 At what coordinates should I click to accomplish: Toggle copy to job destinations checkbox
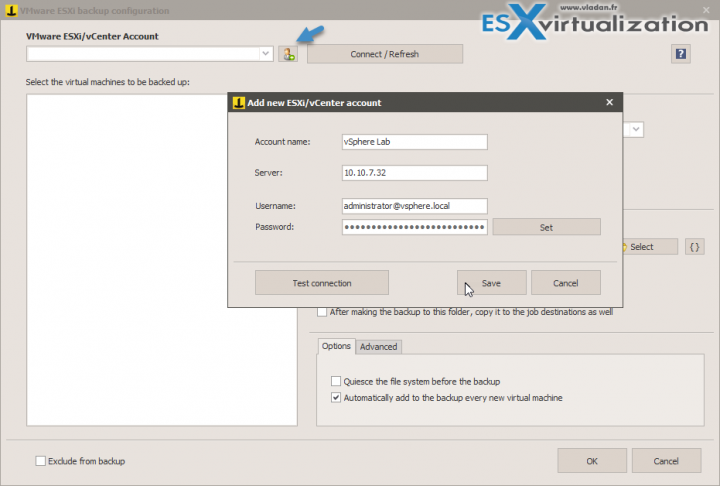point(322,312)
